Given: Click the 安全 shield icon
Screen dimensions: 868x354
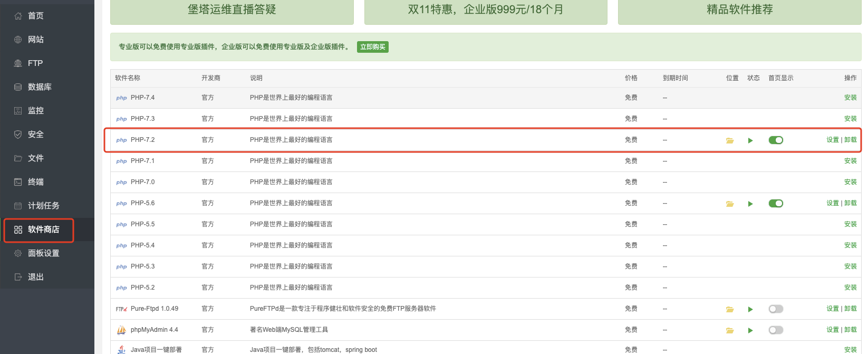Looking at the screenshot, I should pos(18,135).
